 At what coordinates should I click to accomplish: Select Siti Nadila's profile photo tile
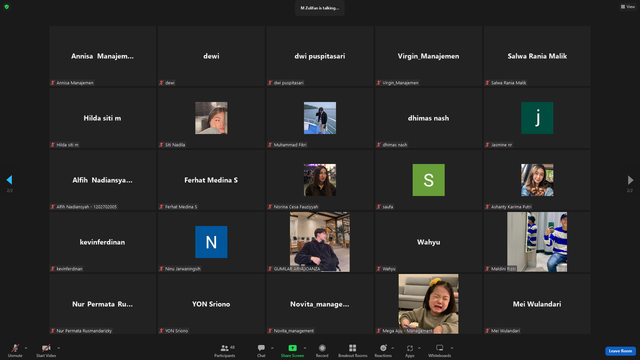pos(211,118)
